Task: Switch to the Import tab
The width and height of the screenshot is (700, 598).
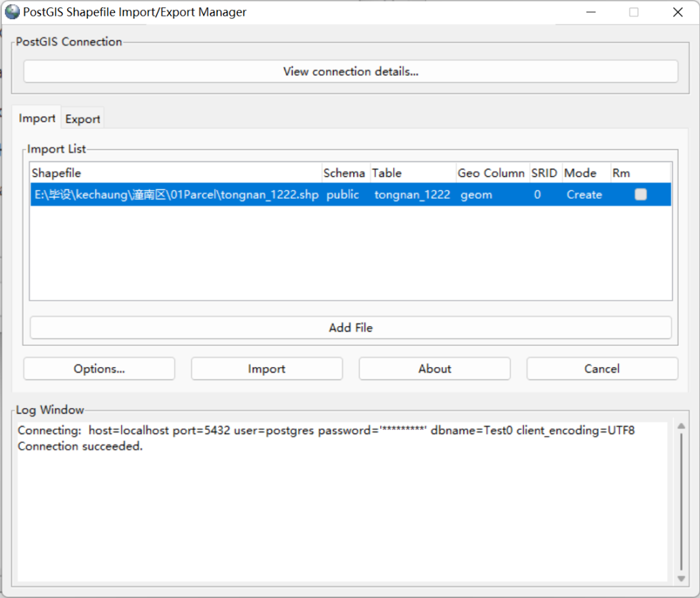Action: click(37, 118)
